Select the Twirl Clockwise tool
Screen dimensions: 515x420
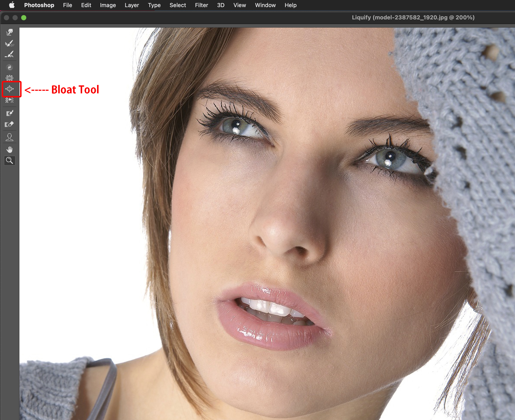[x=9, y=67]
